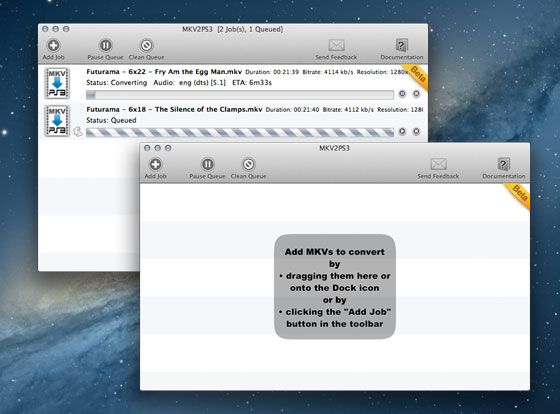Image resolution: width=560 pixels, height=414 pixels.
Task: Click the Duration: 00:21:39 text
Action: coord(272,72)
